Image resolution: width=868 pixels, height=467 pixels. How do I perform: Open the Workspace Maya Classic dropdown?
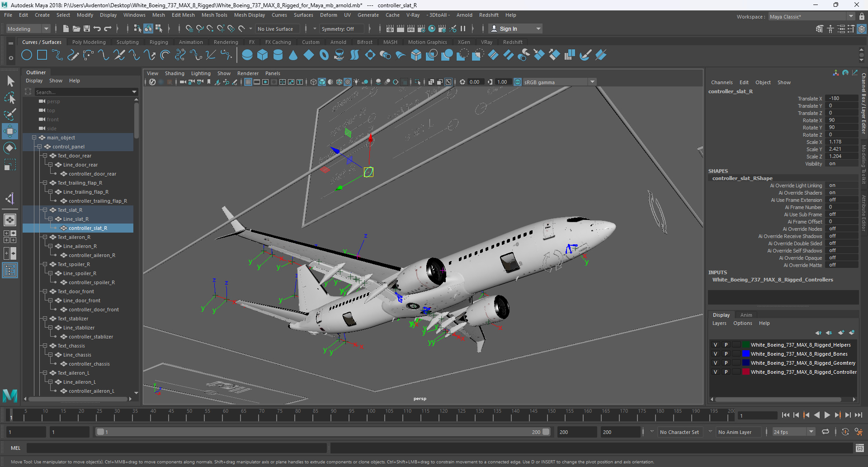(x=811, y=17)
